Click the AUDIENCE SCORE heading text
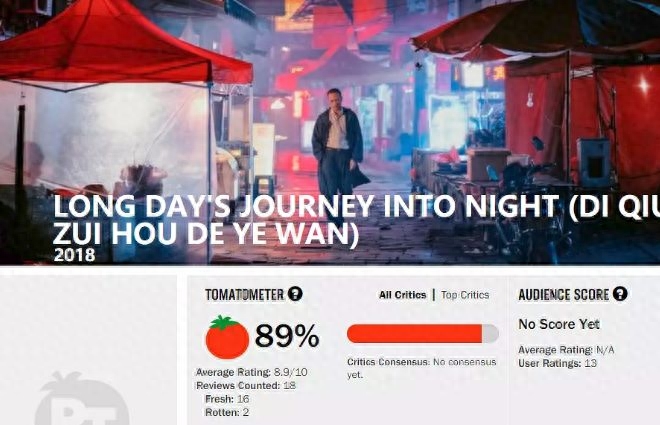This screenshot has height=425, width=660. (x=564, y=295)
